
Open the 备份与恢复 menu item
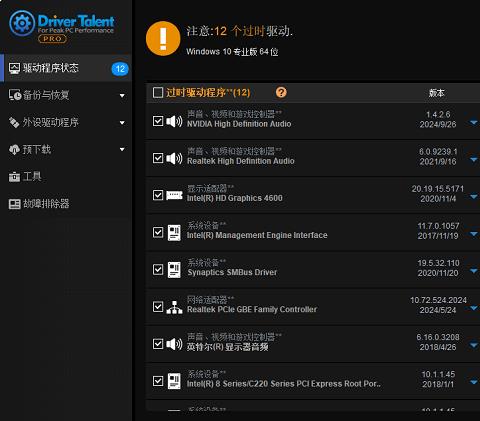click(x=66, y=95)
